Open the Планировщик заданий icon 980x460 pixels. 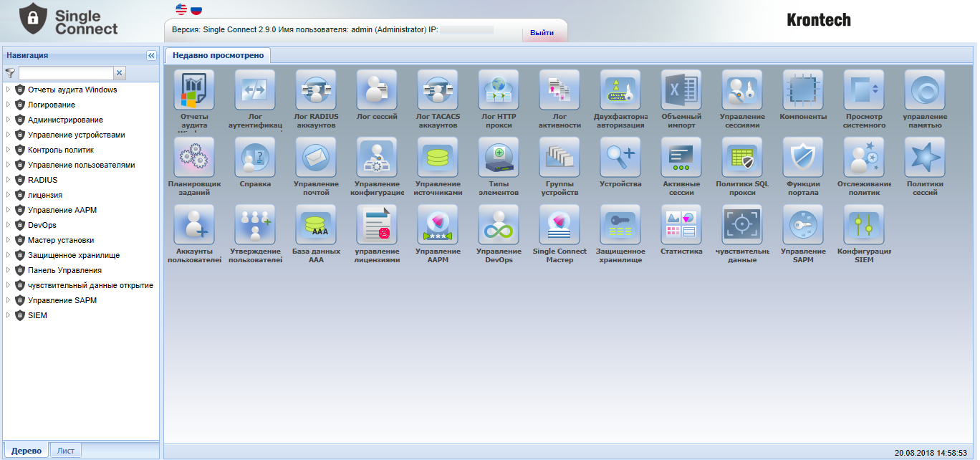(194, 157)
